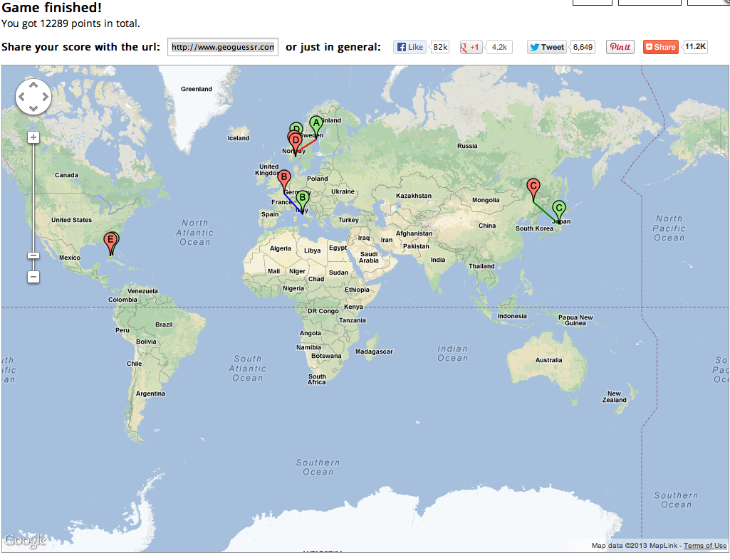The image size is (730, 560).
Task: Click red marker B over United Kingdom
Action: pyautogui.click(x=284, y=181)
